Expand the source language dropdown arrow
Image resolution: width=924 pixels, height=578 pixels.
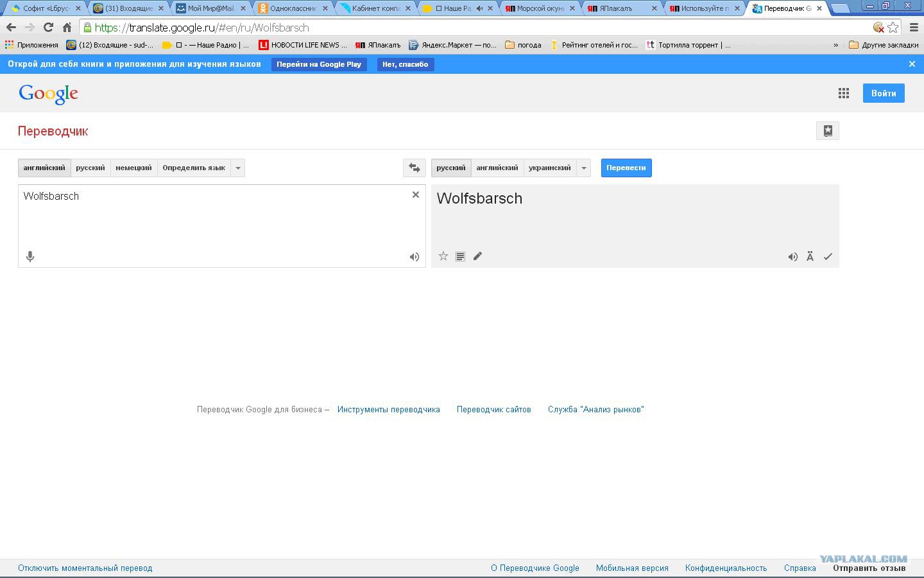(238, 168)
